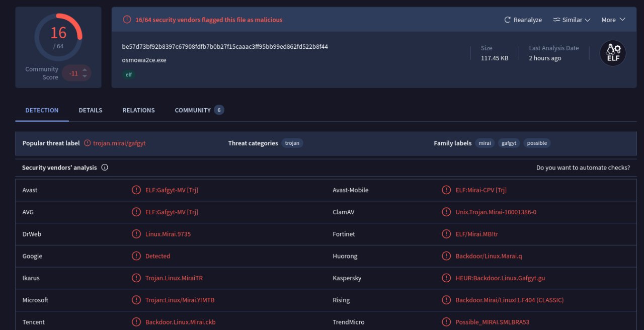This screenshot has height=330, width=644.
Task: Click Ikarus result Trojan.Linux.MiraiTR
Action: click(x=174, y=278)
